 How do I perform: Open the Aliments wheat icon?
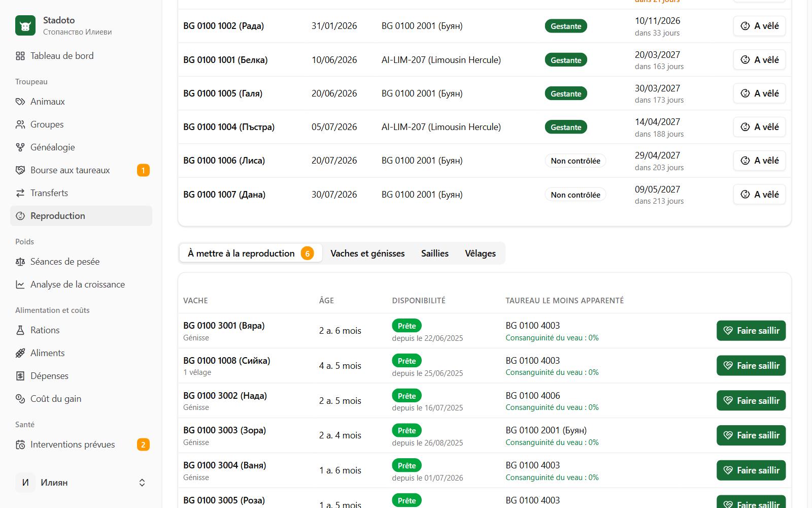coord(20,353)
